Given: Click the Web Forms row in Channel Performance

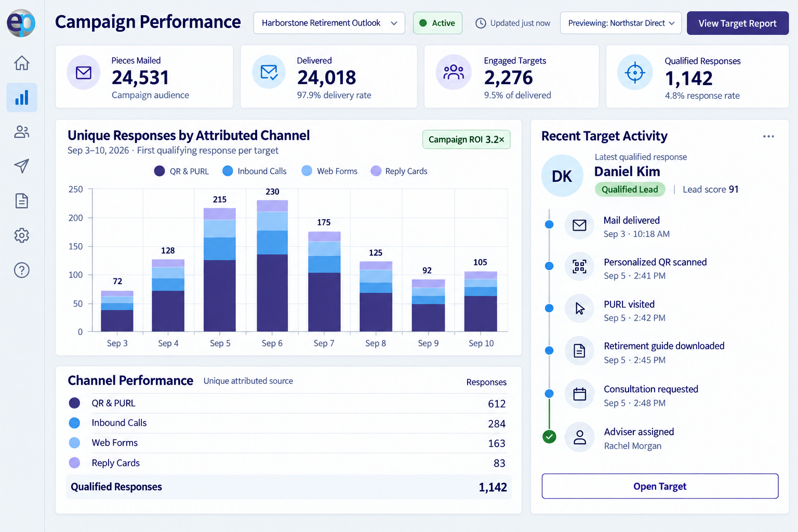Looking at the screenshot, I should tap(288, 443).
